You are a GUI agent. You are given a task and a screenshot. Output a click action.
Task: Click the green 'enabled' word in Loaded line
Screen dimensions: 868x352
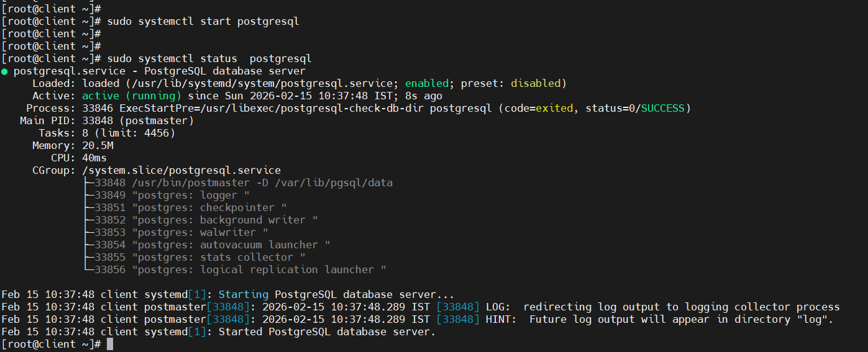point(426,83)
